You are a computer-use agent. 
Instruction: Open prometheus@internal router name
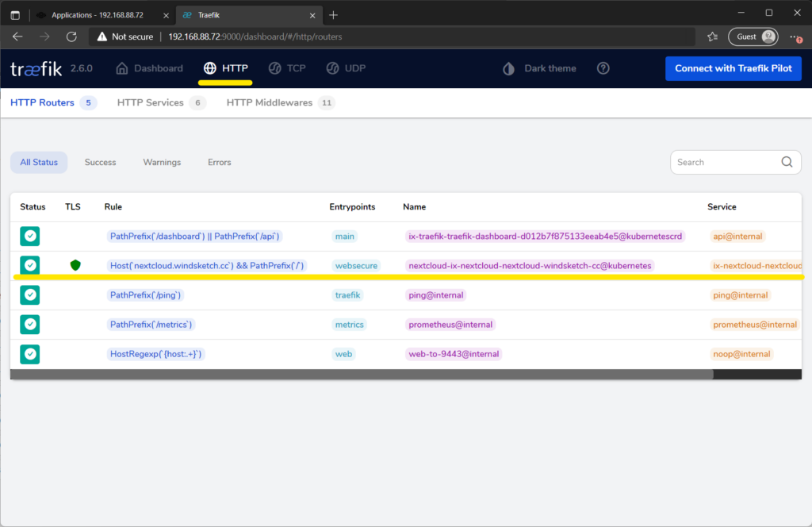pyautogui.click(x=450, y=325)
